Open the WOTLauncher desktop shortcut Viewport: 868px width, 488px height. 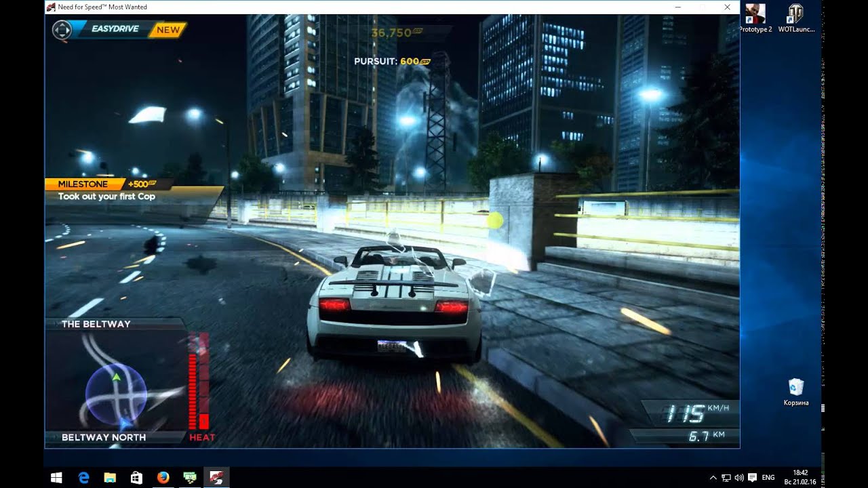click(x=796, y=18)
